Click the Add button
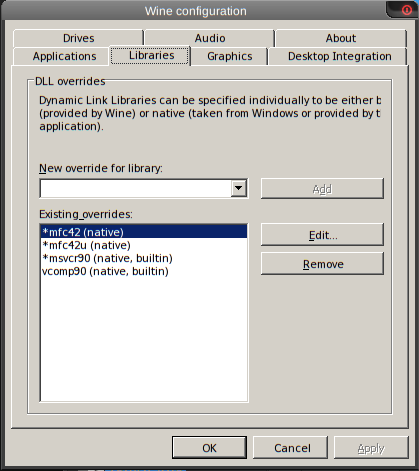The width and height of the screenshot is (419, 471). [x=322, y=189]
